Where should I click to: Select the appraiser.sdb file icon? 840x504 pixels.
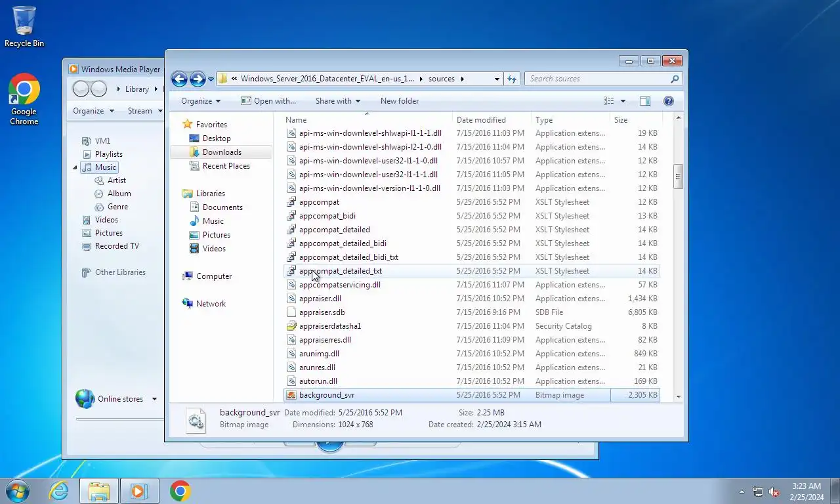click(x=292, y=312)
